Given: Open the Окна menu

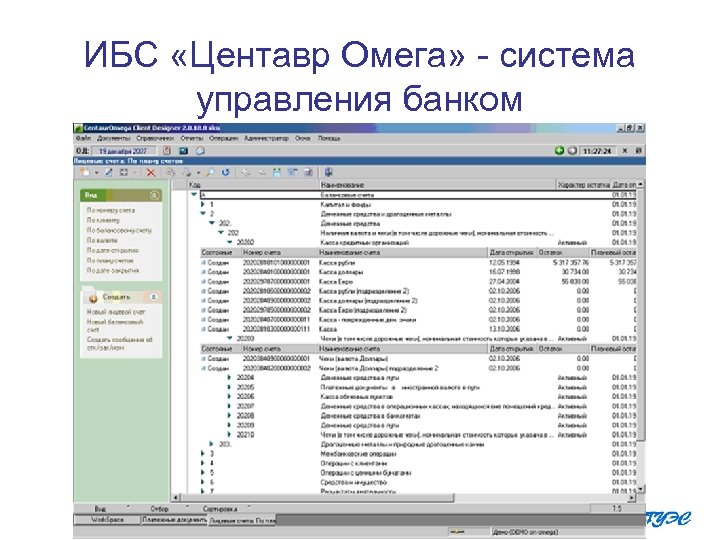Looking at the screenshot, I should (303, 138).
